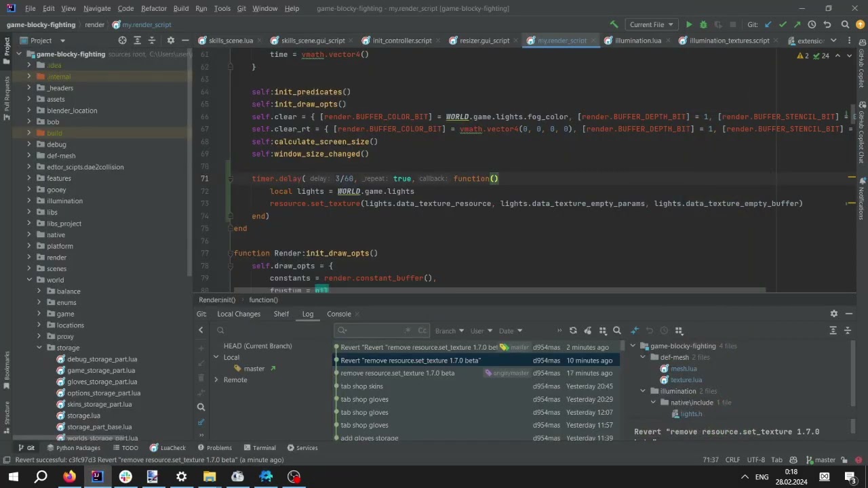
Task: Expand the Remote branches node
Action: (x=216, y=380)
